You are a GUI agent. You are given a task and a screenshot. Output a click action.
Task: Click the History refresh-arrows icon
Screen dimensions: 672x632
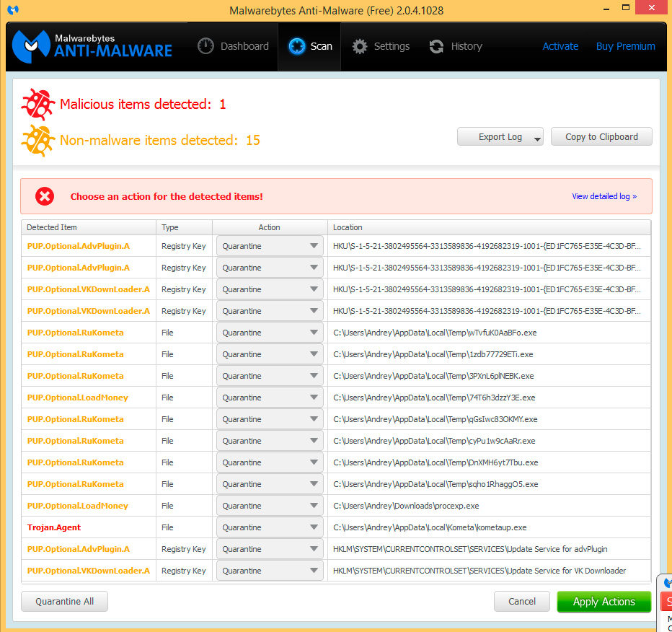[436, 46]
